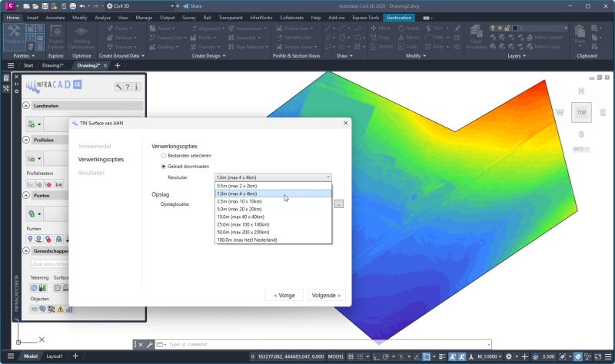Click the first profile raster icon
The height and width of the screenshot is (364, 615).
[30, 184]
